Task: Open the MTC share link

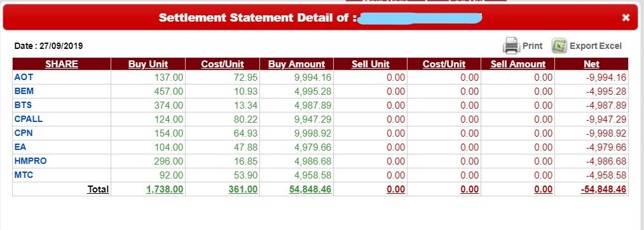Action: pyautogui.click(x=24, y=175)
